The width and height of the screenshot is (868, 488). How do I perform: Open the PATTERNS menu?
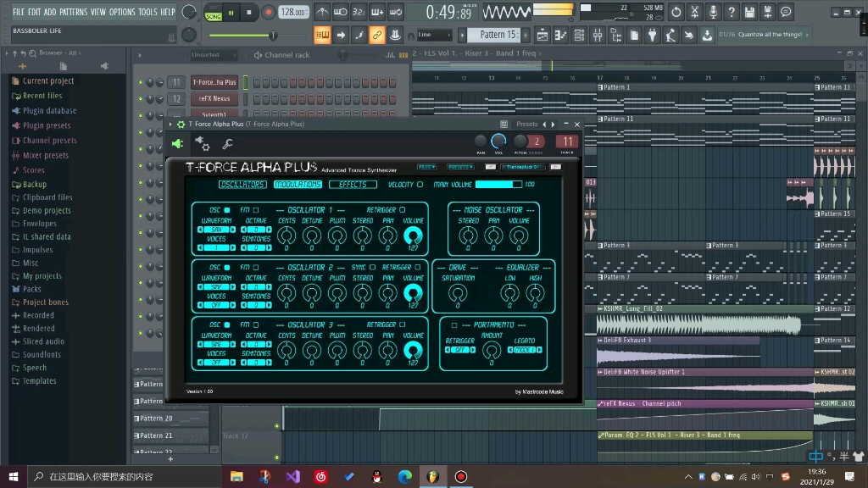coord(73,12)
